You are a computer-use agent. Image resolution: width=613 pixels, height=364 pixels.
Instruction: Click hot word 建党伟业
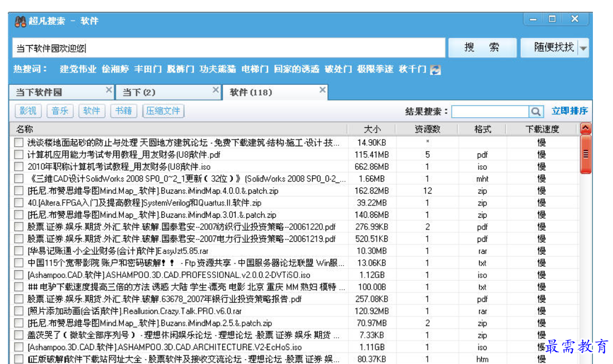[78, 70]
